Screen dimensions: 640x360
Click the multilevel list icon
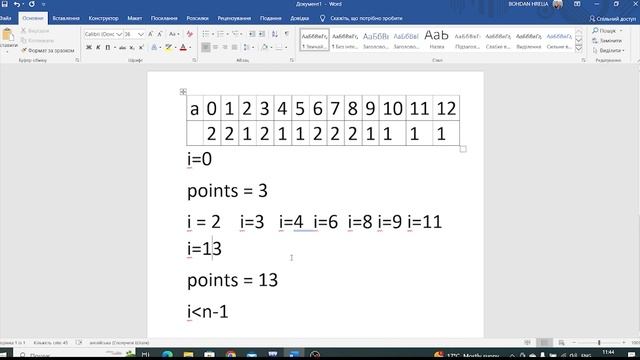235,34
